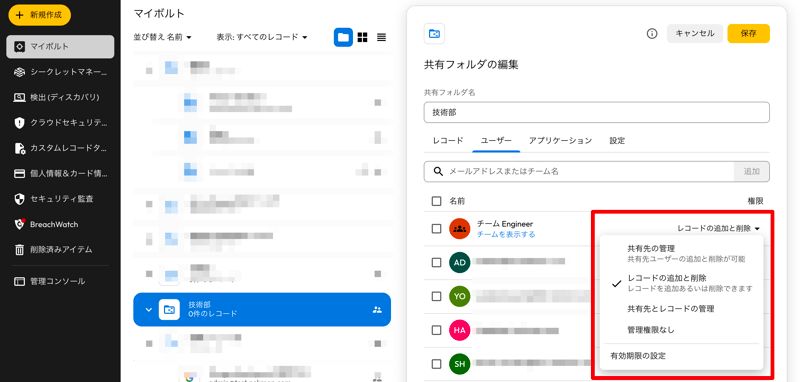The height and width of the screenshot is (382, 800).
Task: Click the SH user avatar
Action: click(459, 364)
